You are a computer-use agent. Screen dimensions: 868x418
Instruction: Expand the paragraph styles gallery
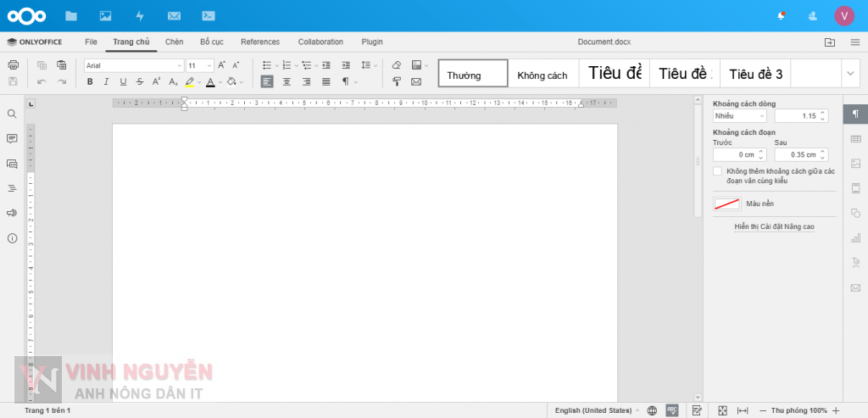tap(851, 74)
